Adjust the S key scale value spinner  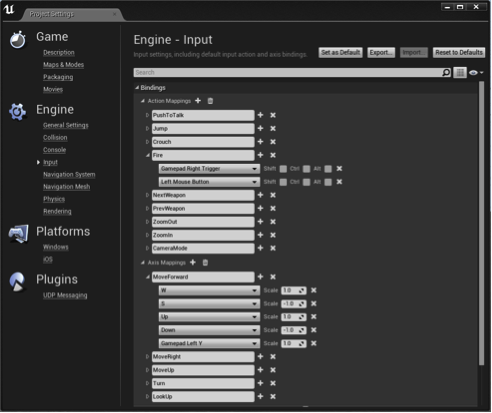click(x=294, y=304)
